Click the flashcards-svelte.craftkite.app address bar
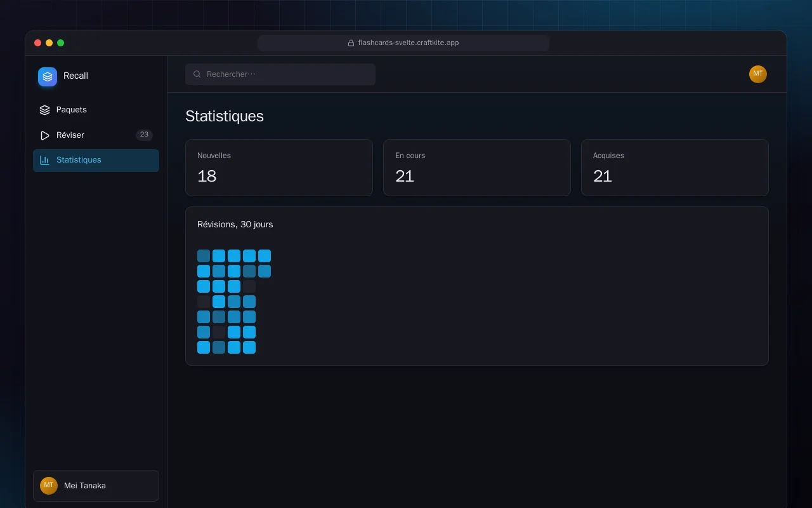 (403, 43)
